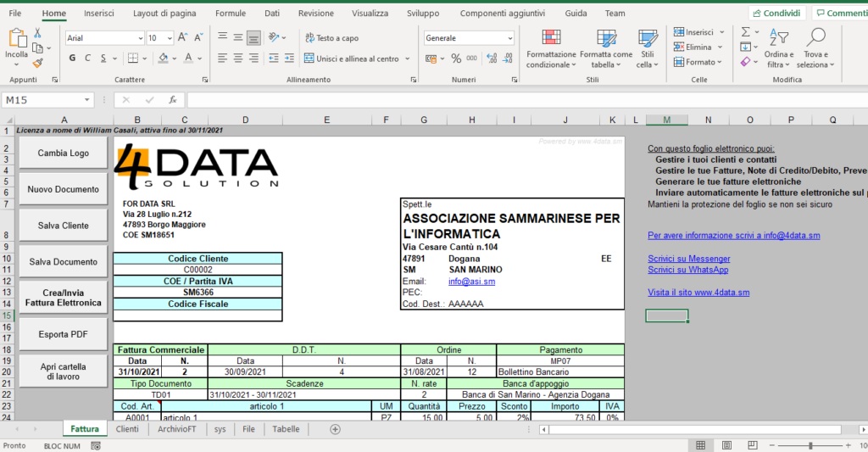Align text right icon
Viewport: 868px width, 452px height.
pos(253,58)
